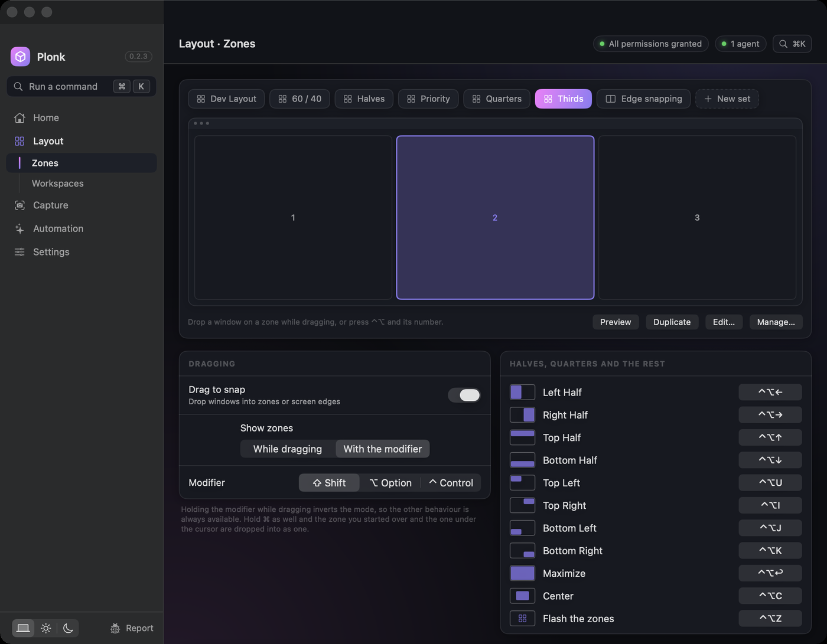The width and height of the screenshot is (827, 644).
Task: Click the Bottom Right layout icon
Action: 522,551
